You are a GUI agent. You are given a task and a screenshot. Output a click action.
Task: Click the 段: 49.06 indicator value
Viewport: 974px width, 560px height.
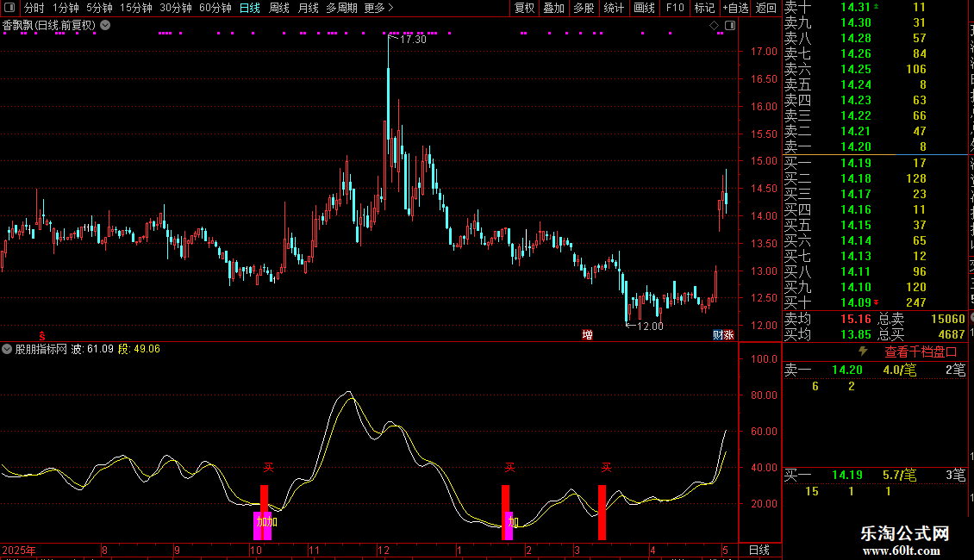point(139,349)
